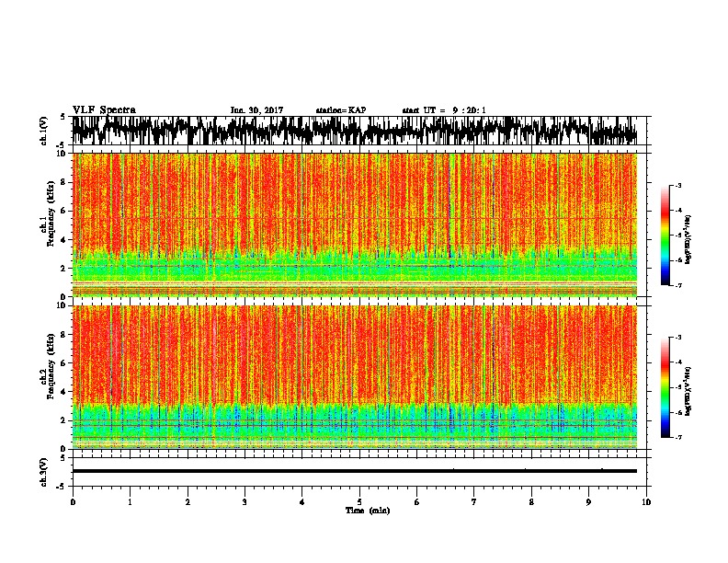Image resolution: width=728 pixels, height=563 pixels.
Task: Click time axis tick label 1
Action: pos(130,502)
